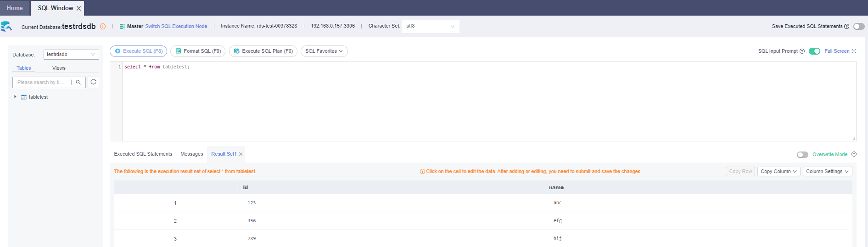Open the Character Set utf8 dropdown
This screenshot has width=868, height=247.
[x=430, y=26]
